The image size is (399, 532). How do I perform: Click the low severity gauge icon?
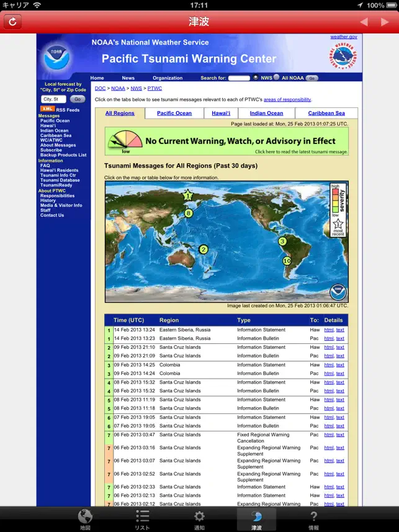[x=125, y=141]
